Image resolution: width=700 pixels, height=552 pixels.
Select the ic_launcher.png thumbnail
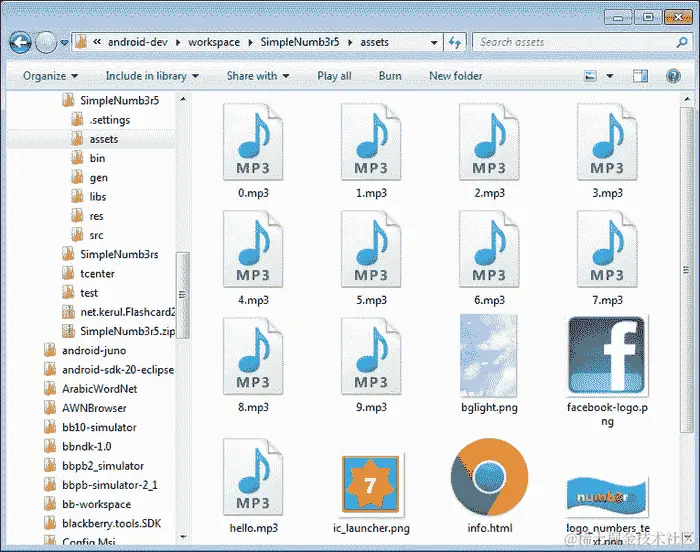[x=370, y=484]
